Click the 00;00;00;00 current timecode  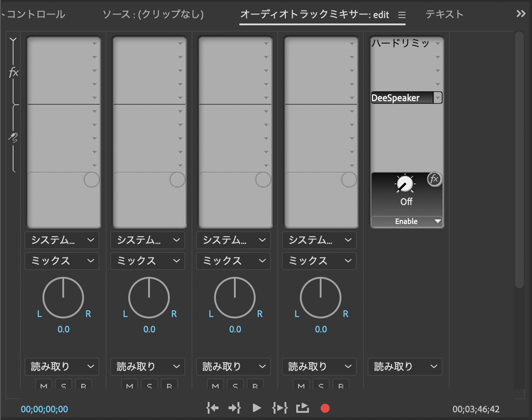pos(44,409)
